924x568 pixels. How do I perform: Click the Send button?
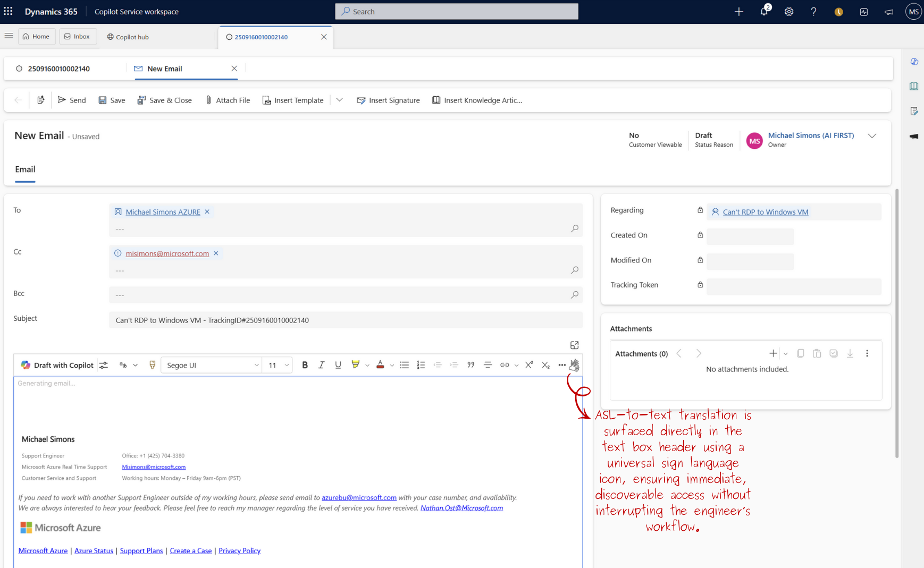tap(72, 100)
